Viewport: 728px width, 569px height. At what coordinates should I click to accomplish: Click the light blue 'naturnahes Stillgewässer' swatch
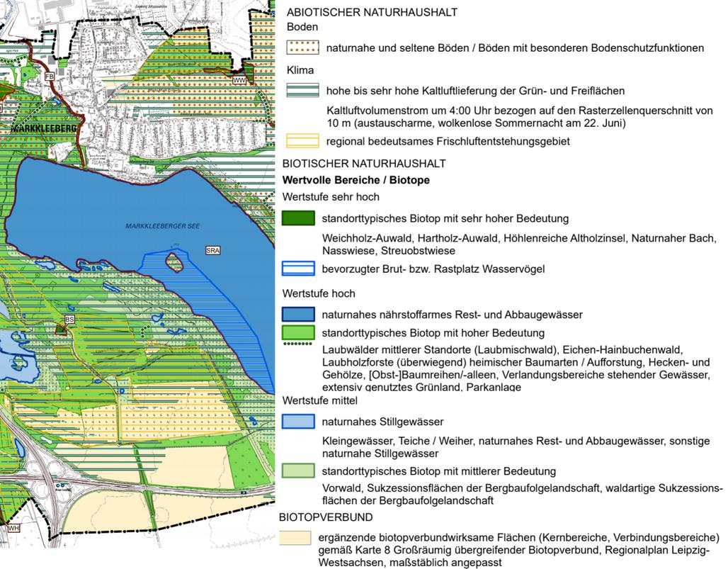pos(298,422)
